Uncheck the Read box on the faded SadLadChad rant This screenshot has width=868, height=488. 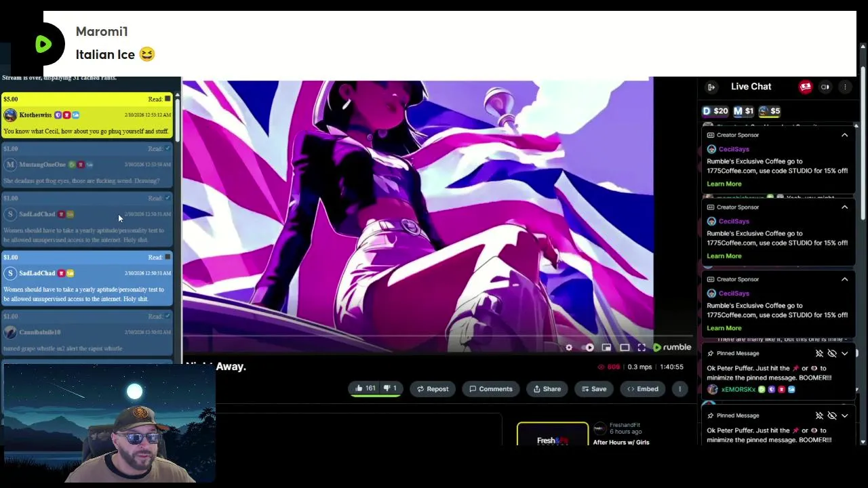(x=167, y=198)
